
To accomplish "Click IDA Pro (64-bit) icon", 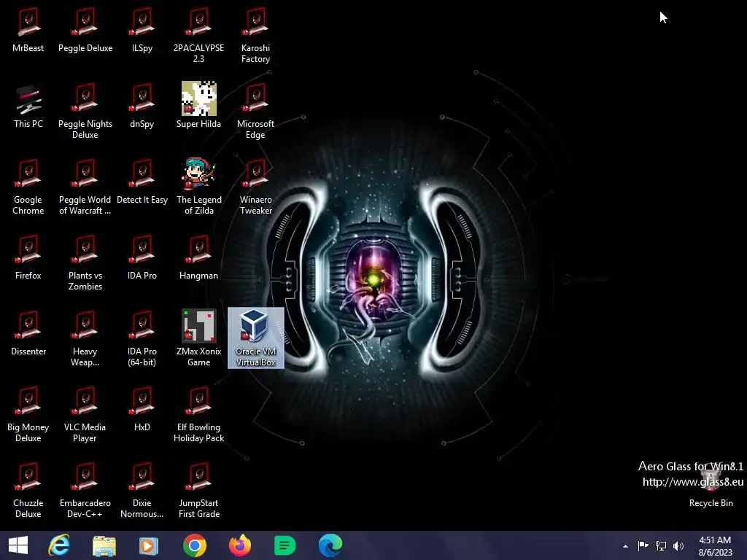I will 142,338.
